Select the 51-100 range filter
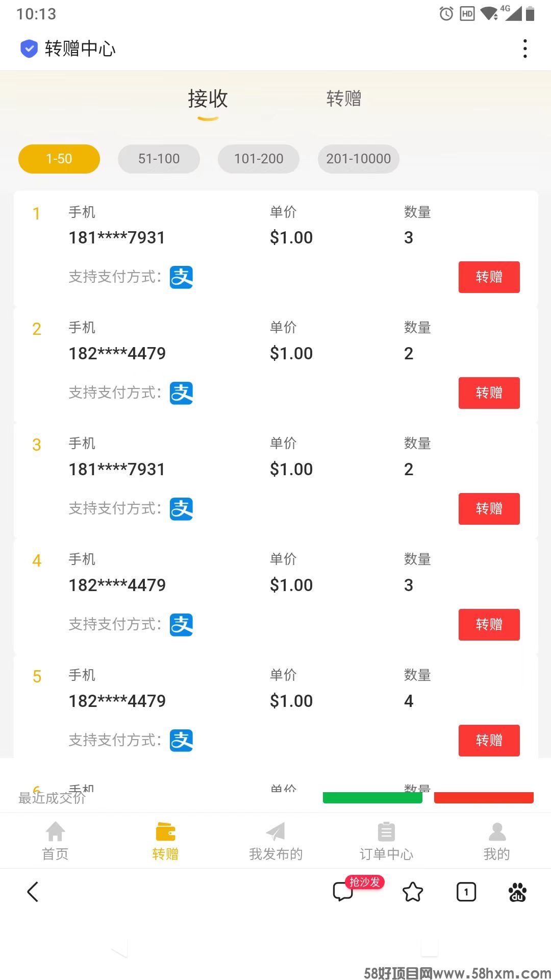The image size is (551, 980). [159, 159]
